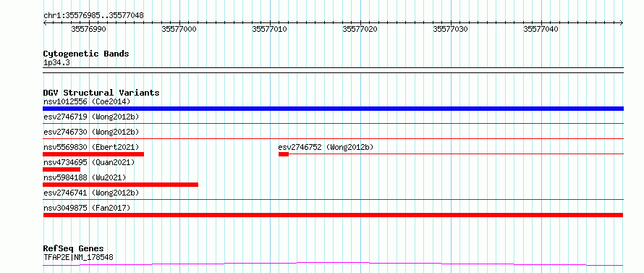644x273 pixels.
Task: Open the esv2746752 (Wong2012b) variant label
Action: click(326, 147)
